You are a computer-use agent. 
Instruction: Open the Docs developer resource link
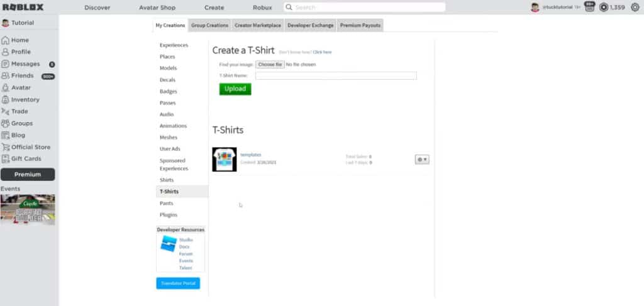pyautogui.click(x=184, y=247)
